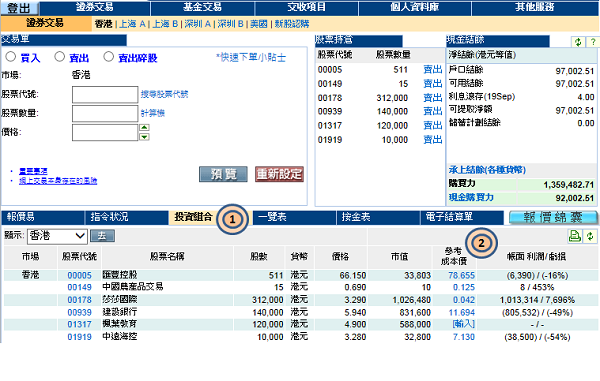Select the 賣出碎股 radio button
Image resolution: width=600 pixels, height=381 pixels.
point(109,57)
